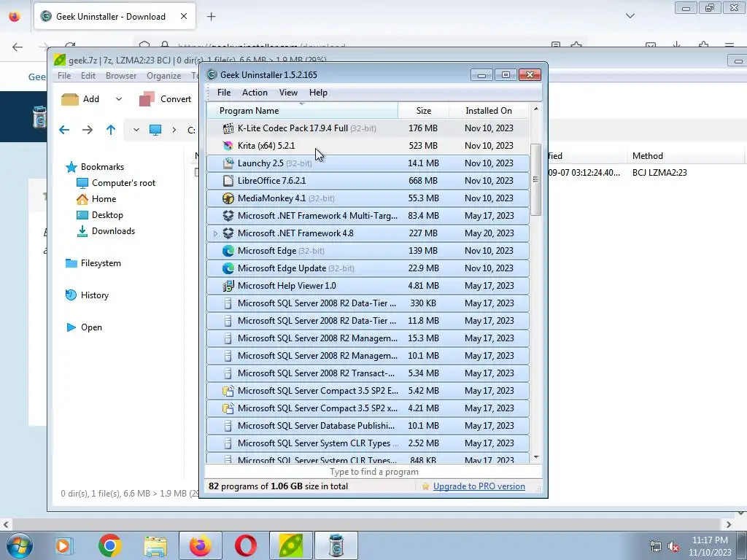Click the computer icon in PeaZip breadcrumb

point(155,130)
